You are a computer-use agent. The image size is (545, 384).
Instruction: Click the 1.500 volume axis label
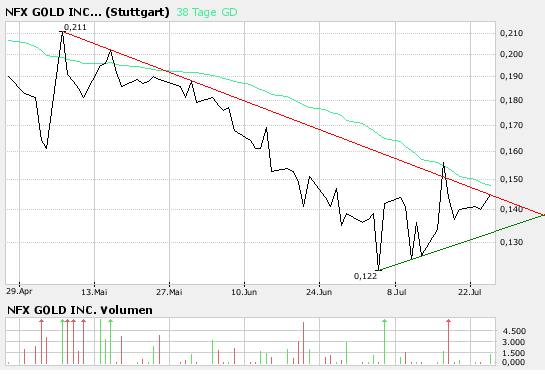(514, 353)
